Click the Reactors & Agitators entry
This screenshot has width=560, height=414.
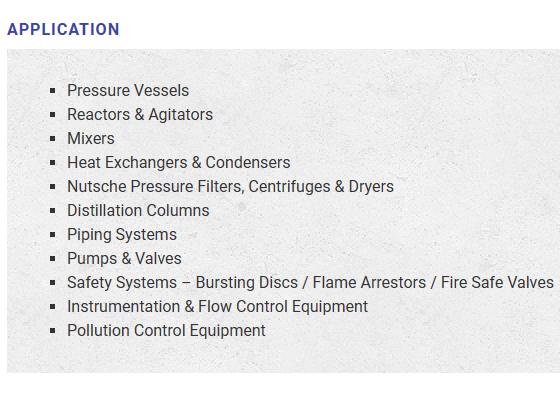click(140, 115)
